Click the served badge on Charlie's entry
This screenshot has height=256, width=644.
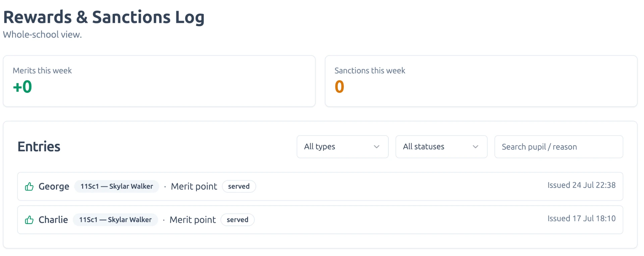click(237, 220)
